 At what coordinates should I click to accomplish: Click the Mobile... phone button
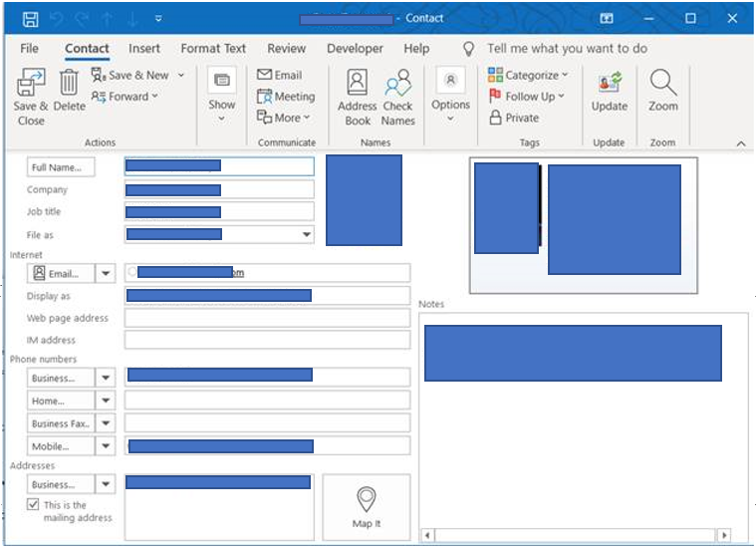pyautogui.click(x=61, y=445)
